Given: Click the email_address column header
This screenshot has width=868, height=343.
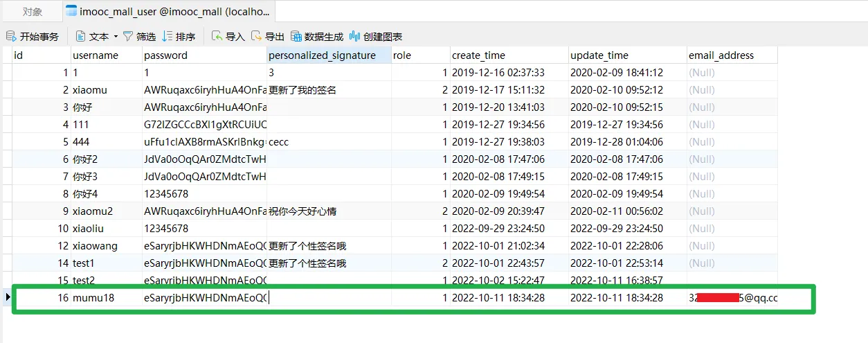Looking at the screenshot, I should [x=732, y=55].
